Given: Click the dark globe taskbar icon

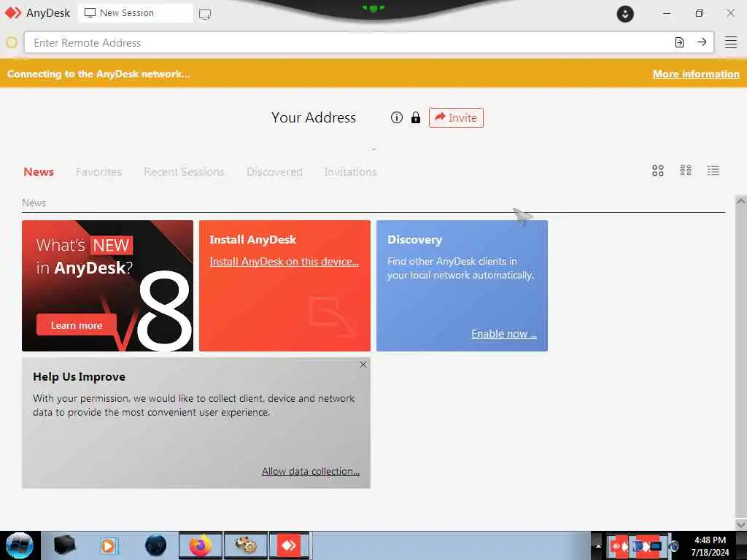Looking at the screenshot, I should [x=156, y=545].
